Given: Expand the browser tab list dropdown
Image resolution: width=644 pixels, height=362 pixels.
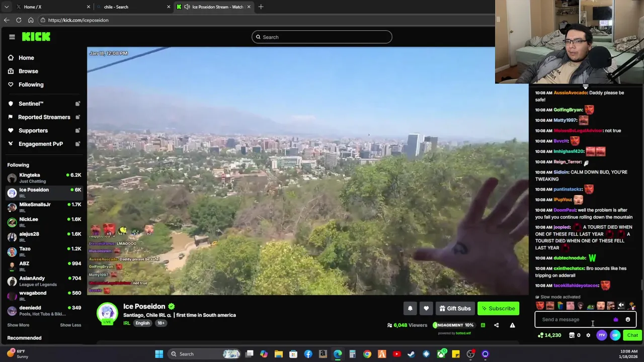Looking at the screenshot, I should (x=7, y=7).
